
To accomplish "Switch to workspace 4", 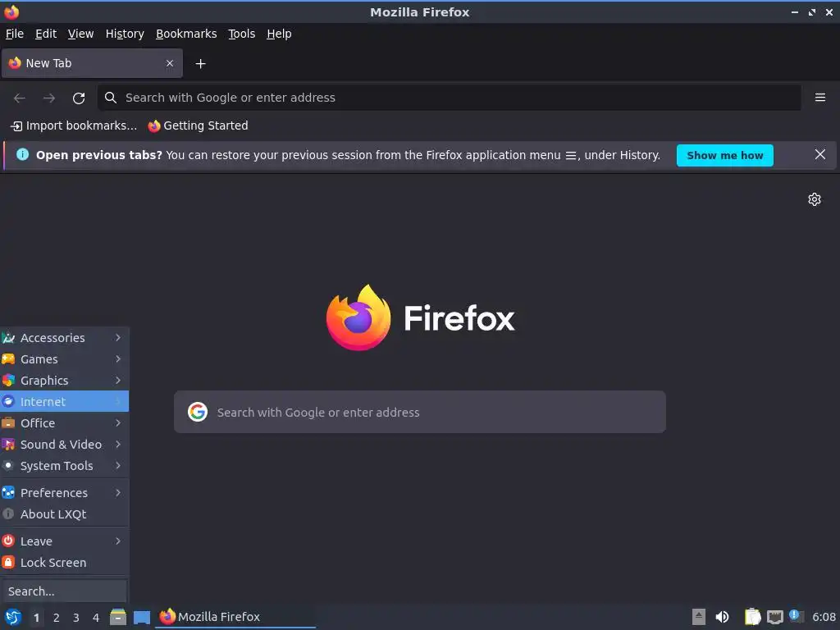I will tap(96, 618).
